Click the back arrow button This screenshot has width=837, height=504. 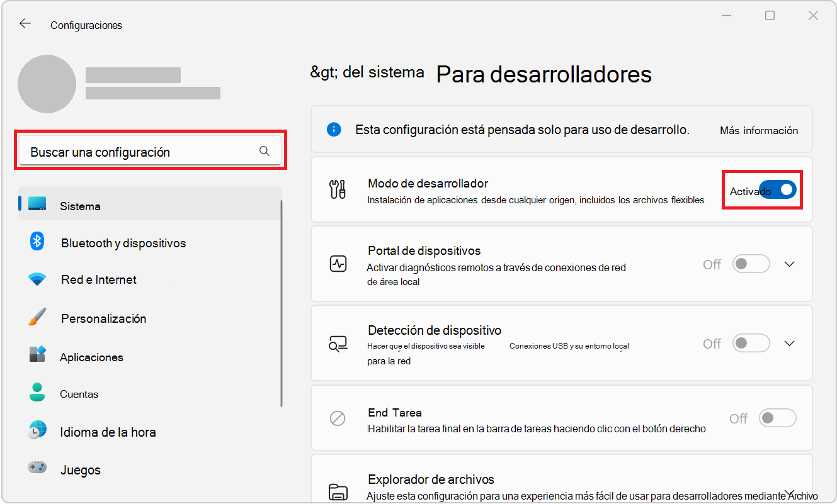pyautogui.click(x=25, y=23)
